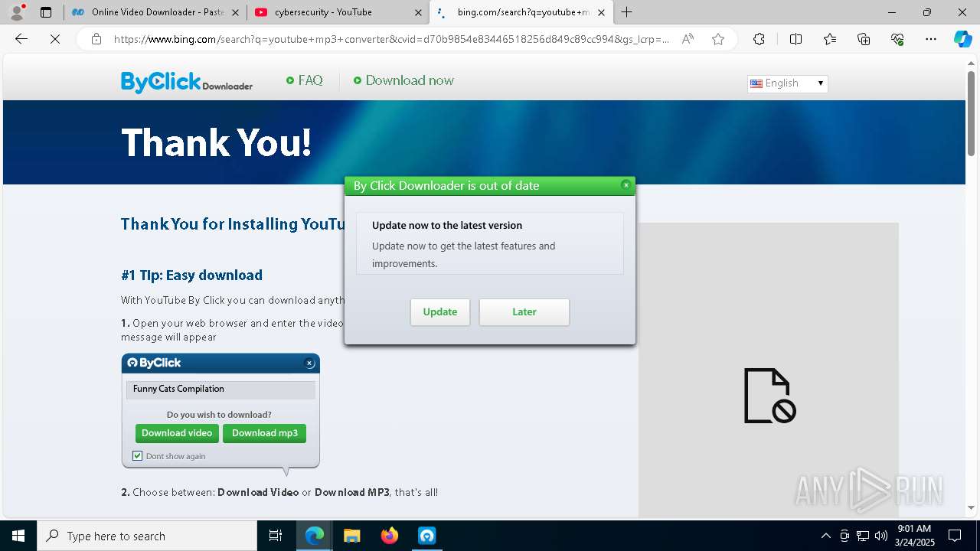
Task: Open a new browser tab
Action: [x=627, y=12]
